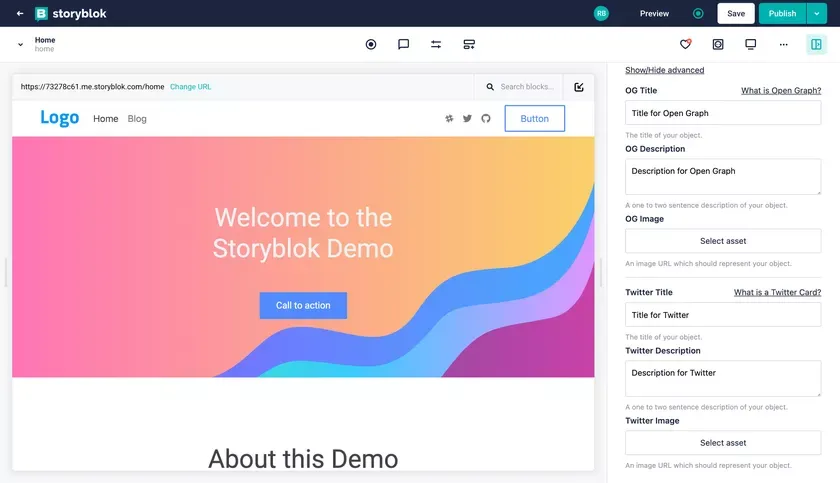Click the Blog menu item in preview

137,119
